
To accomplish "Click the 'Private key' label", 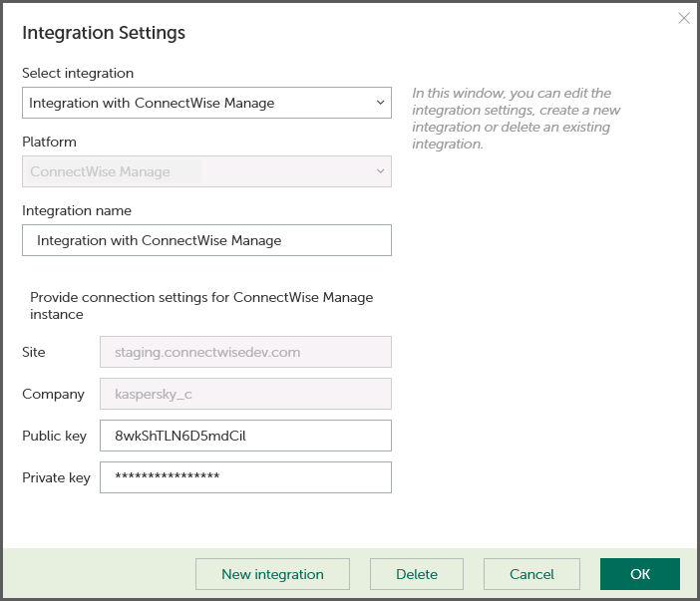I will [x=56, y=478].
